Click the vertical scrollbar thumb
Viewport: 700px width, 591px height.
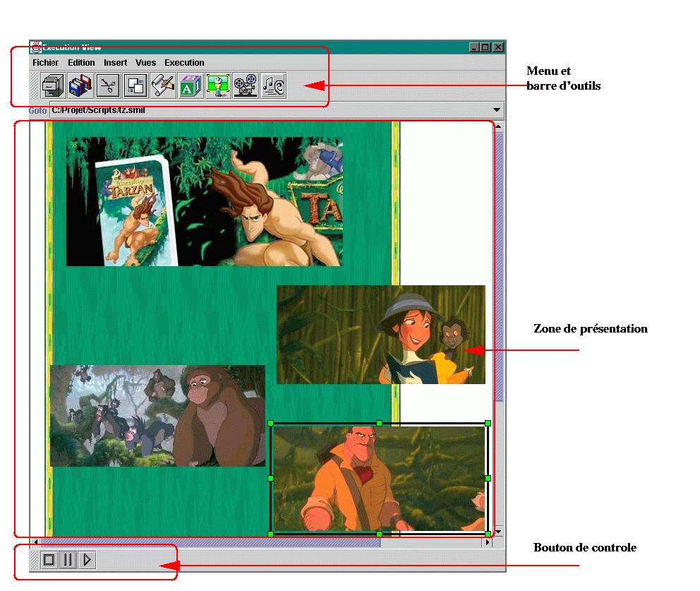tap(499, 267)
